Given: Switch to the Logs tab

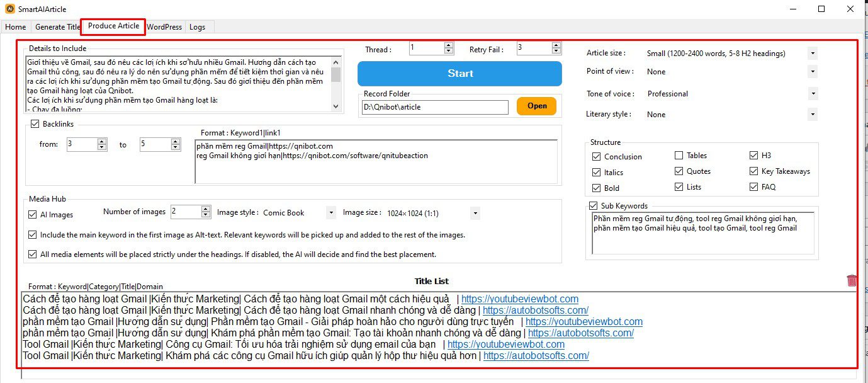Looking at the screenshot, I should (x=197, y=27).
